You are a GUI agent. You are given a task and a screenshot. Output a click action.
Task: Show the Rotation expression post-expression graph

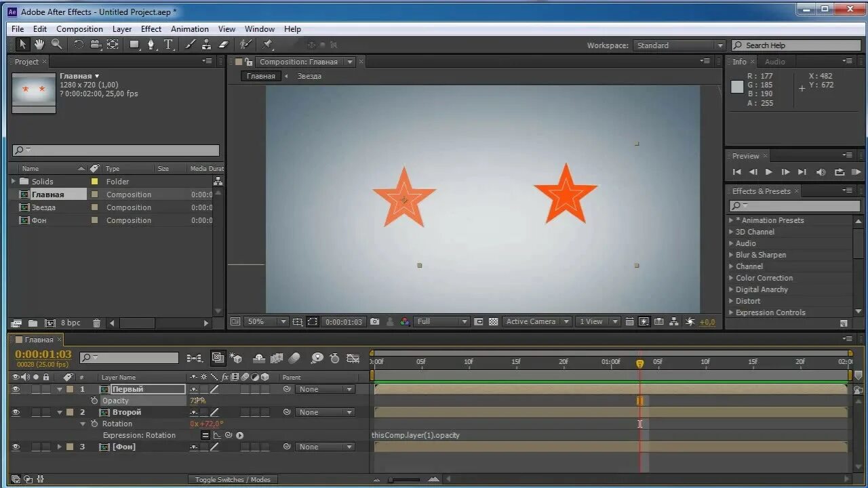point(217,435)
